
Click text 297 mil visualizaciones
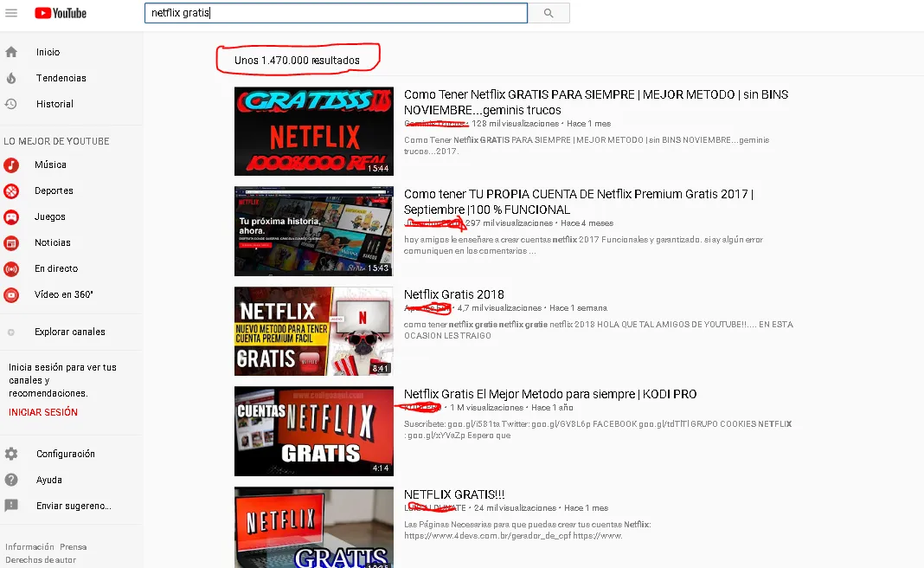509,223
